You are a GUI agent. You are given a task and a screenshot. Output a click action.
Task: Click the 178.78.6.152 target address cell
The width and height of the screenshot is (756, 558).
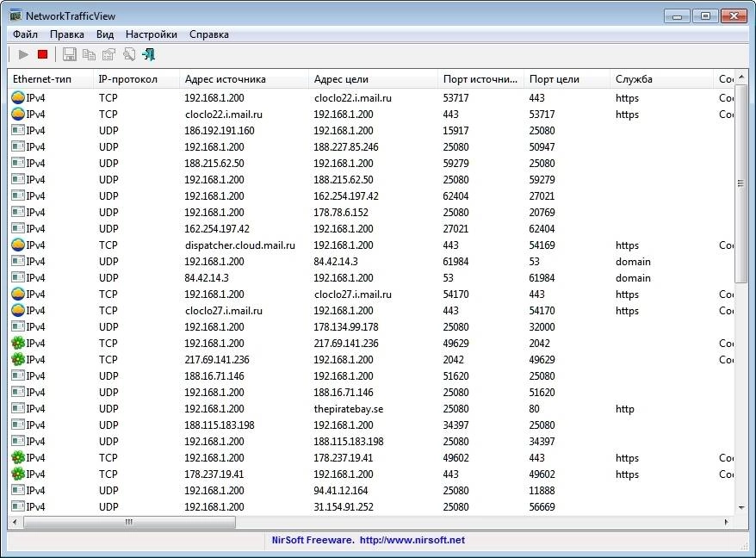tap(341, 212)
